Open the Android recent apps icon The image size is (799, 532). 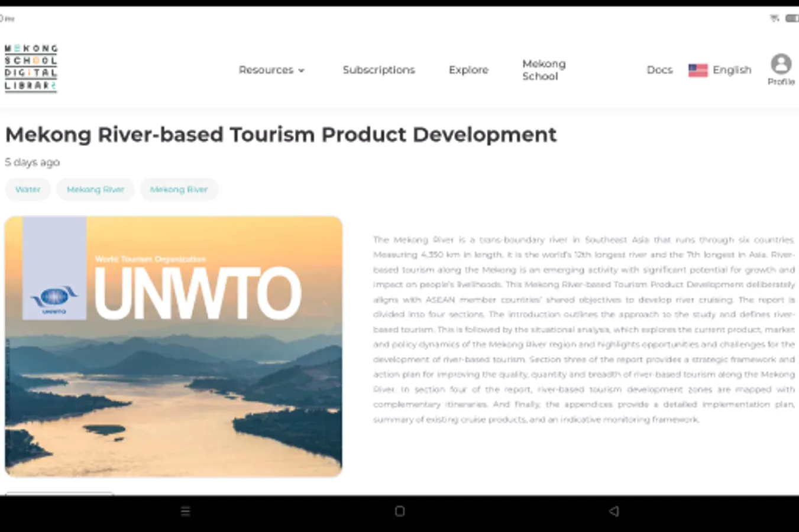185,511
